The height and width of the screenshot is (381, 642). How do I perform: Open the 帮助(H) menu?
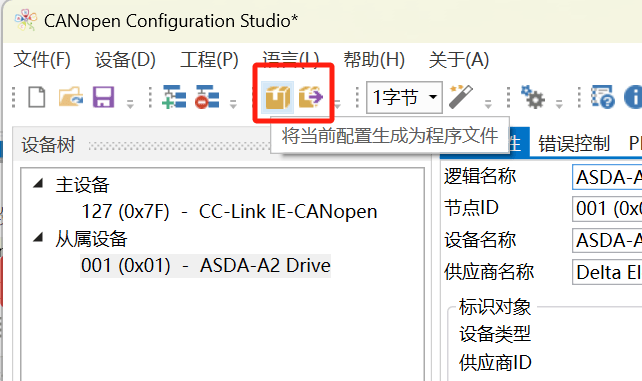click(374, 60)
